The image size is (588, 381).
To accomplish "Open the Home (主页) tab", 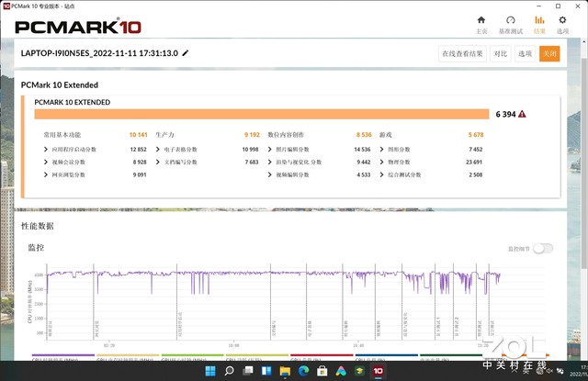I will click(481, 25).
